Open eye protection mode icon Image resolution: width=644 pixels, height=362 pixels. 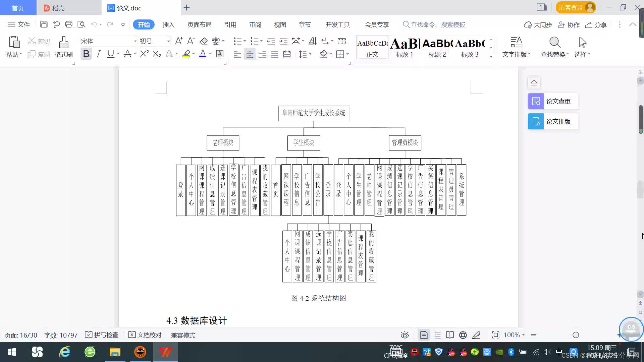(405, 335)
